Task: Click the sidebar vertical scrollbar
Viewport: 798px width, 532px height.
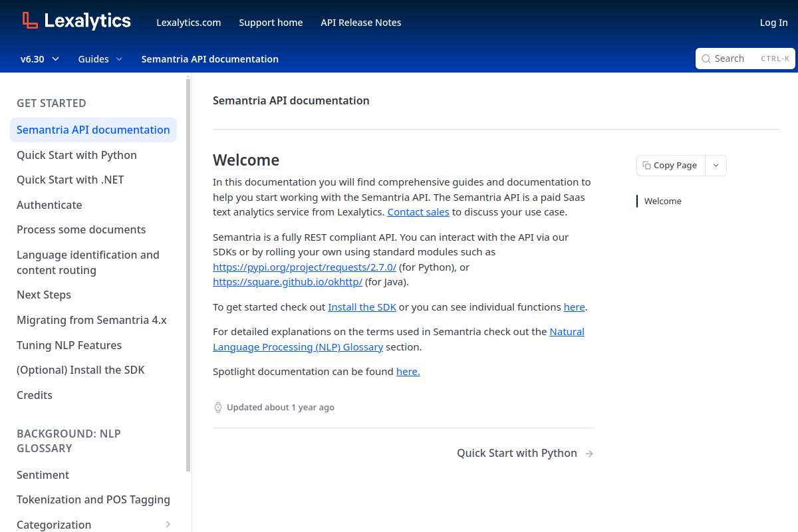Action: point(188,274)
